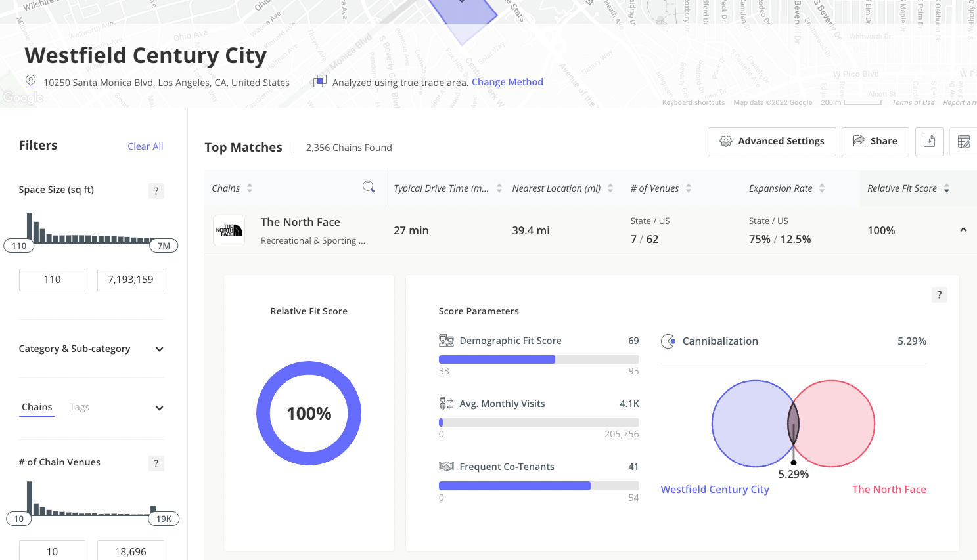
Task: Click the Share button's paper plane icon
Action: (x=859, y=140)
